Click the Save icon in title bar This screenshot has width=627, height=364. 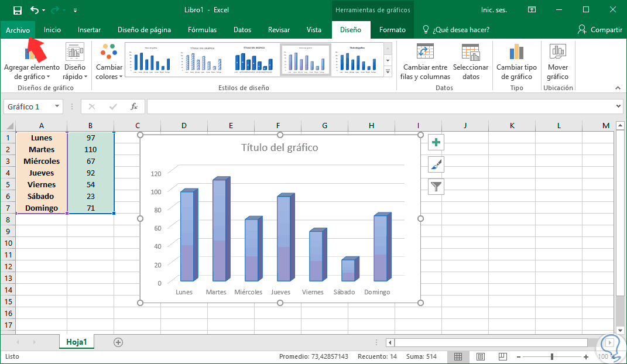(x=18, y=10)
